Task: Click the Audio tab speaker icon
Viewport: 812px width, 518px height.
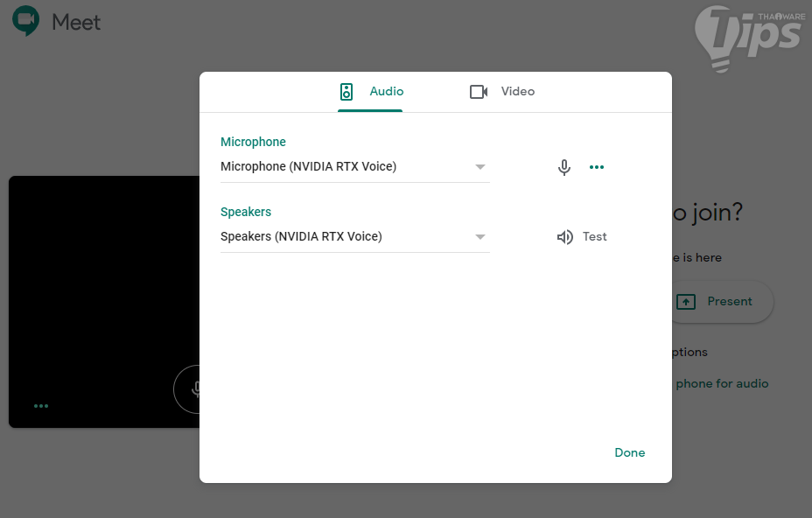Action: pos(346,92)
